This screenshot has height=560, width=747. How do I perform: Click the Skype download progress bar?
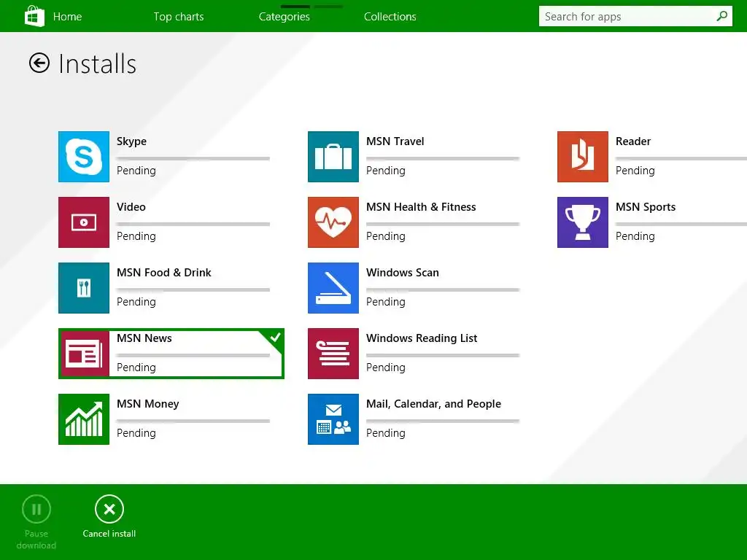[x=193, y=158]
